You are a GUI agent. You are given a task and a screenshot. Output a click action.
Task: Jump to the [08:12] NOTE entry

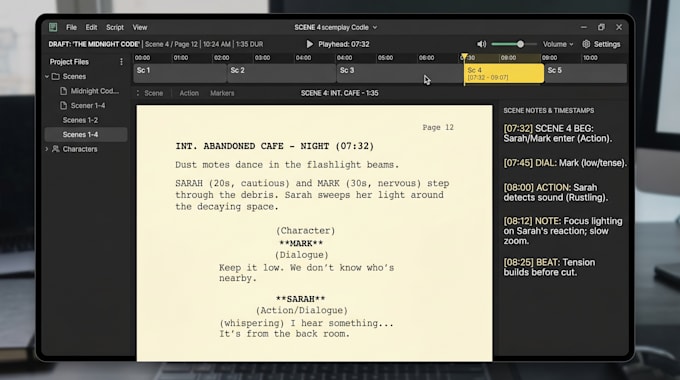coord(562,231)
